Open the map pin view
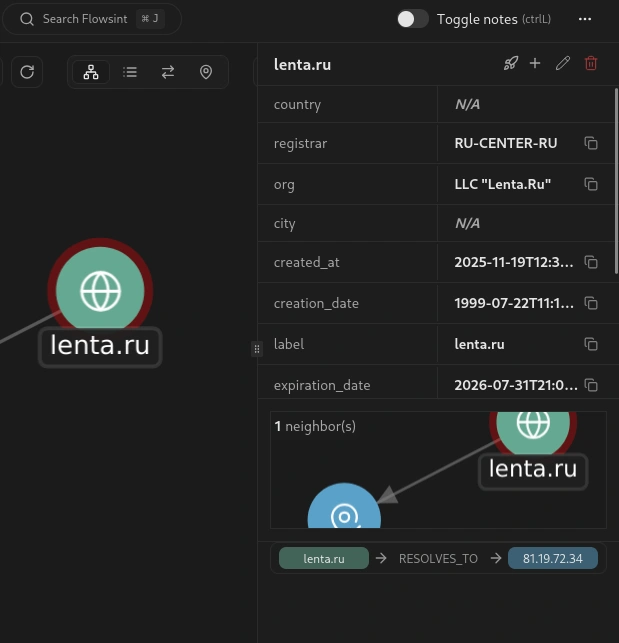Screen dimensions: 619x643 click(206, 72)
